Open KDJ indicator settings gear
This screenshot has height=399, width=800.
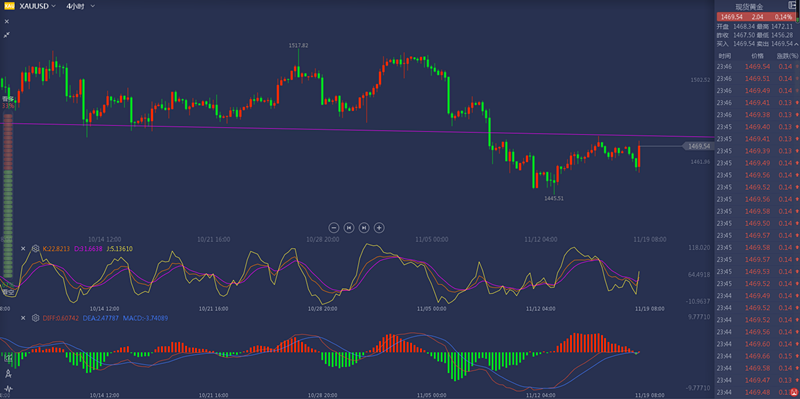35,248
